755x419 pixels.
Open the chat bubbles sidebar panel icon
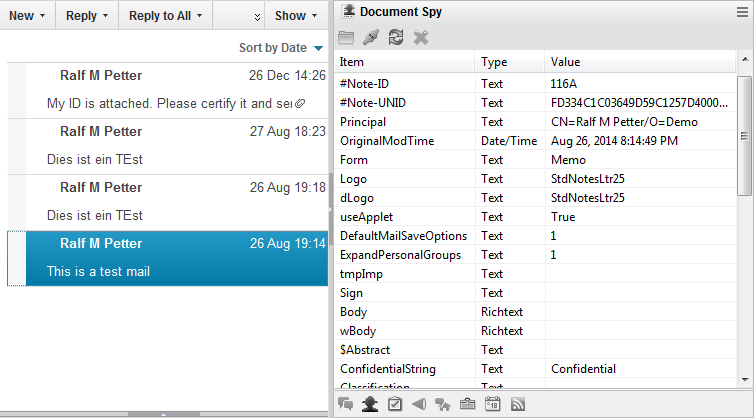[345, 404]
